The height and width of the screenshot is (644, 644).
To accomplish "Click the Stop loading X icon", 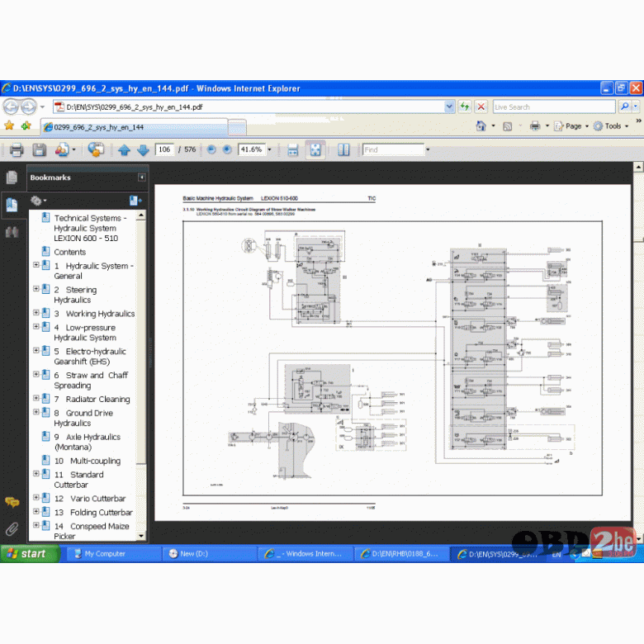I will pos(481,107).
